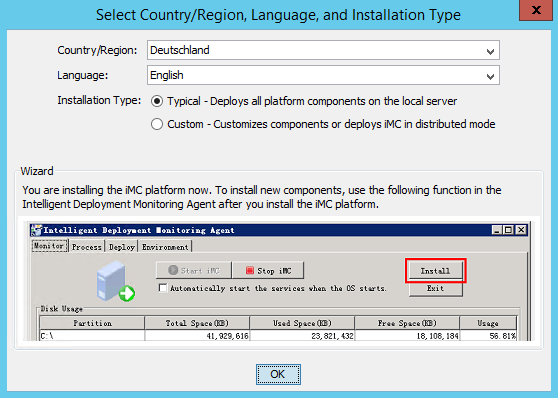Click the dialog title 'Select Country/Region, Language, and Installation Type'
The height and width of the screenshot is (398, 558).
point(278,15)
